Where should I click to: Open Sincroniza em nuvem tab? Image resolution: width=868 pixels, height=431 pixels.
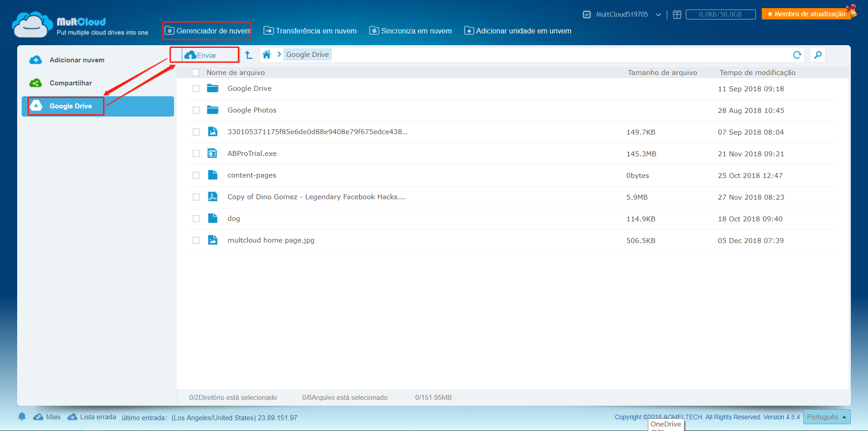click(410, 31)
